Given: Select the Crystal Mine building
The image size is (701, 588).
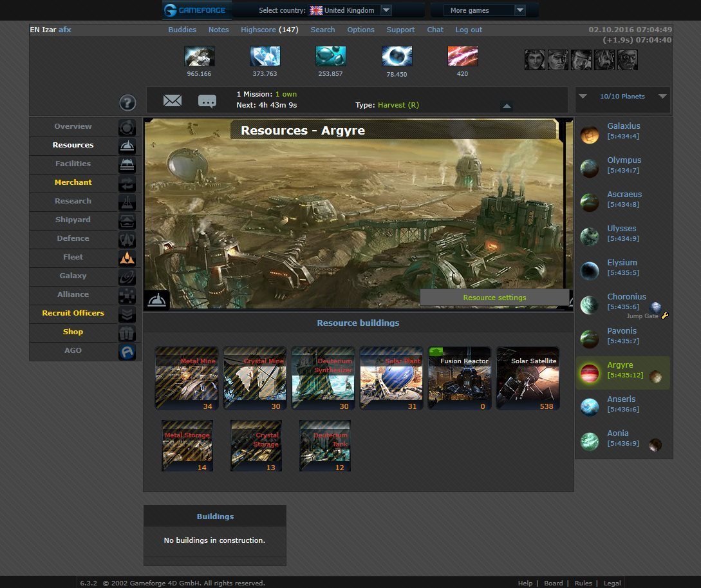Looking at the screenshot, I should point(255,378).
